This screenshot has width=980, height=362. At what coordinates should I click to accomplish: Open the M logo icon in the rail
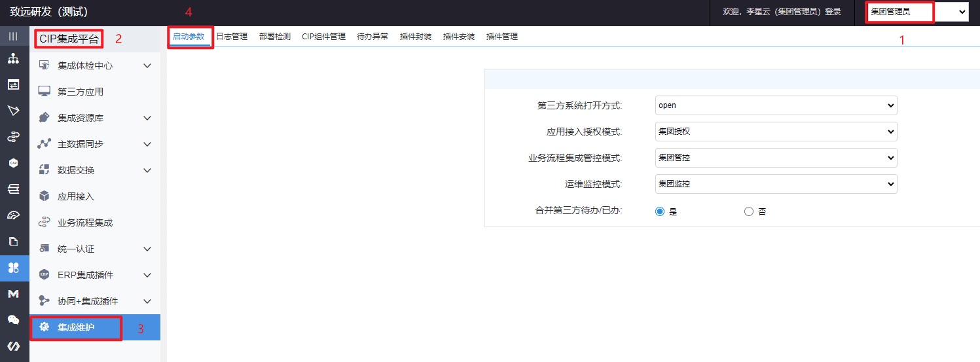[x=13, y=294]
